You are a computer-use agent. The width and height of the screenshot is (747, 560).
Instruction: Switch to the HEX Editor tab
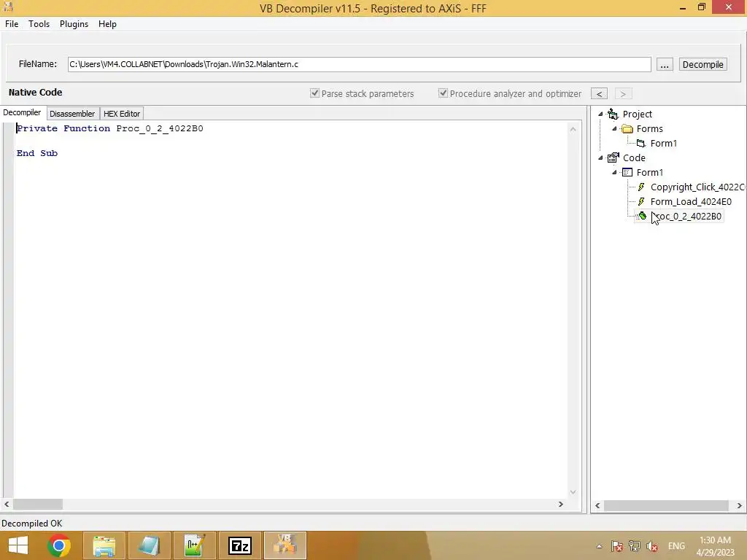(x=122, y=114)
